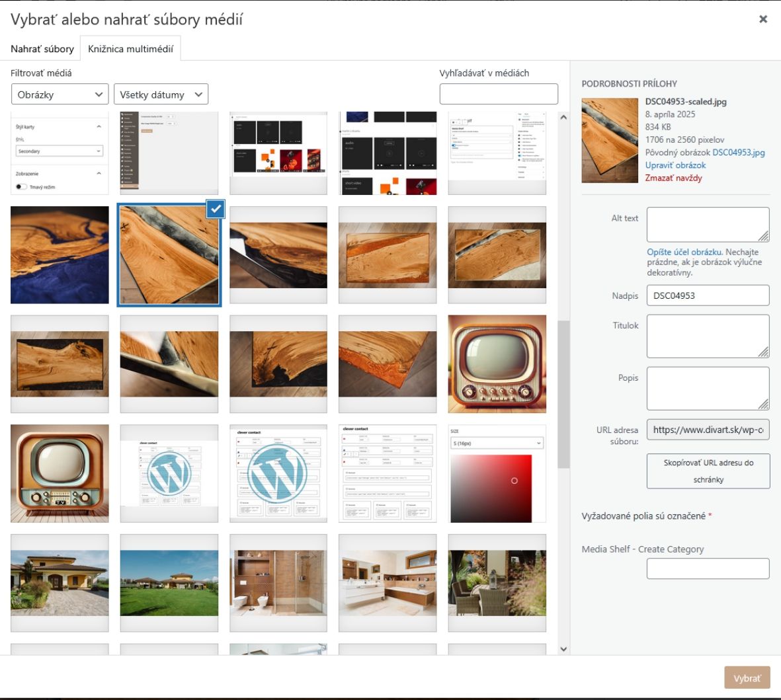This screenshot has width=781, height=700.
Task: Select the wood plank with orange resin stripe thumbnail
Action: (388, 255)
